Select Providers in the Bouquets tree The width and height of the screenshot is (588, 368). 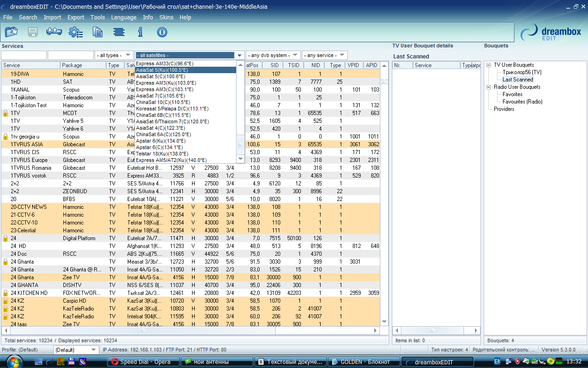coord(504,109)
